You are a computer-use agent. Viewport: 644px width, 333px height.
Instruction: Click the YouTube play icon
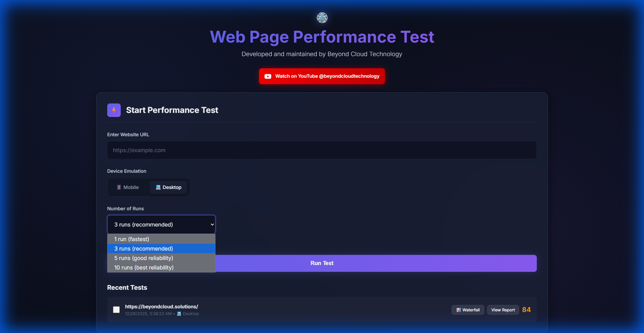click(268, 76)
